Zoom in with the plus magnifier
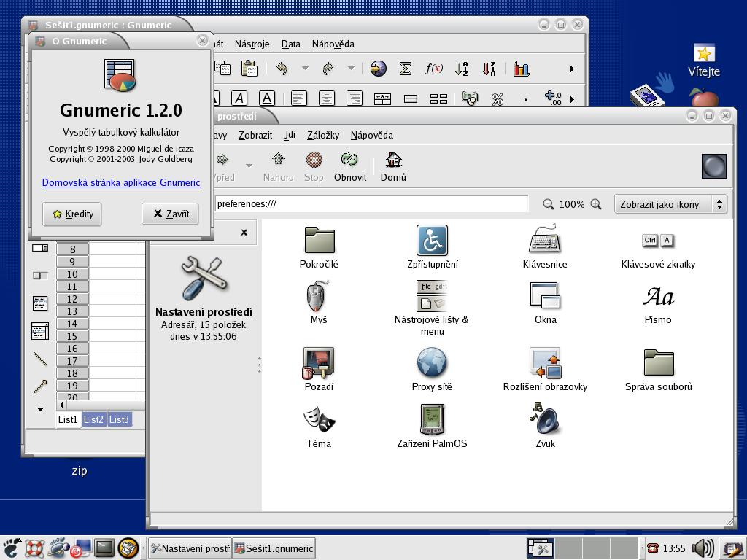The width and height of the screenshot is (747, 560). coord(595,204)
